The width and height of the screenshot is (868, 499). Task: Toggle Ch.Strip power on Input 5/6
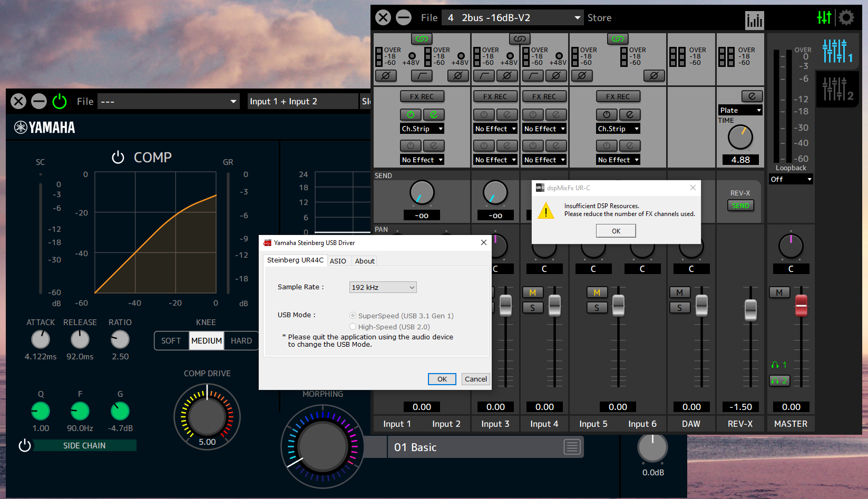(607, 114)
